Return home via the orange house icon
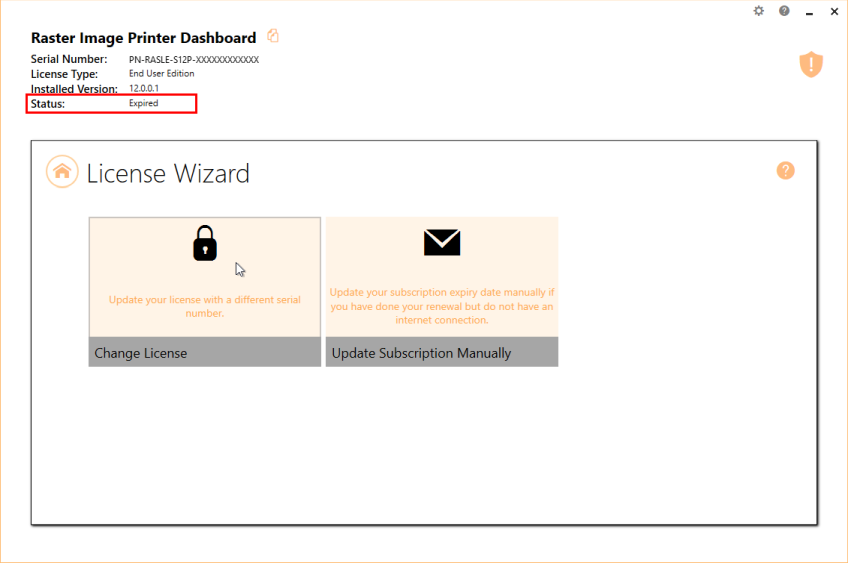The width and height of the screenshot is (848, 563). 62,171
